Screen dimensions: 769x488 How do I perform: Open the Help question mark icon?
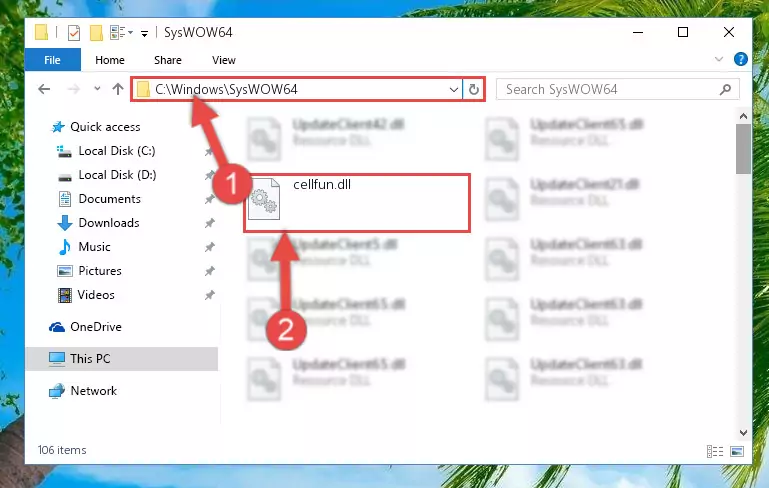pyautogui.click(x=741, y=59)
